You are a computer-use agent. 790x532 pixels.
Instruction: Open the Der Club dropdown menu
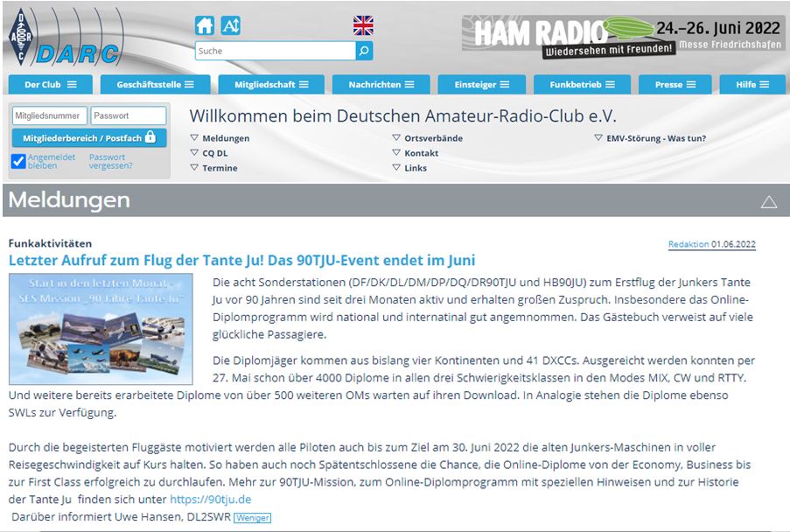coord(51,85)
